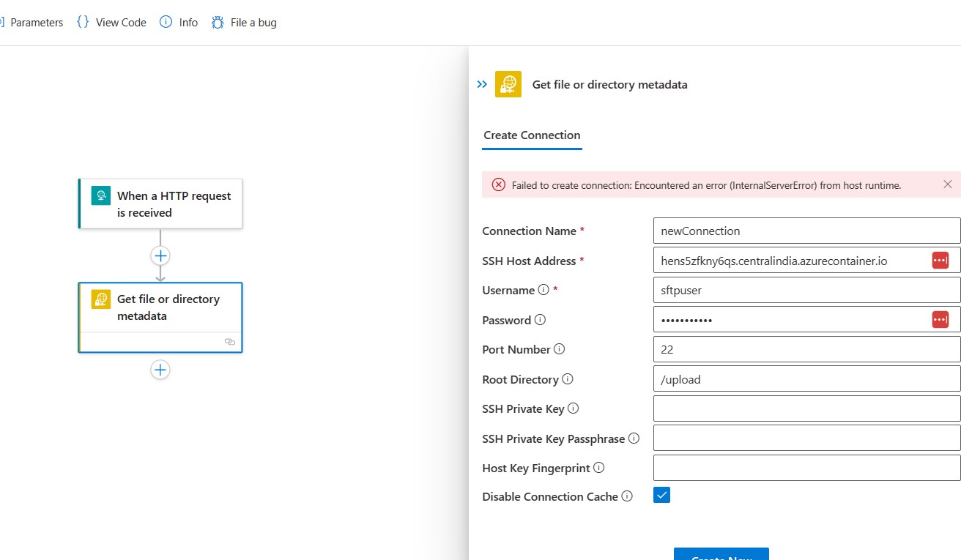The image size is (961, 560).
Task: Click the masked value icon beside Password
Action: [x=940, y=319]
